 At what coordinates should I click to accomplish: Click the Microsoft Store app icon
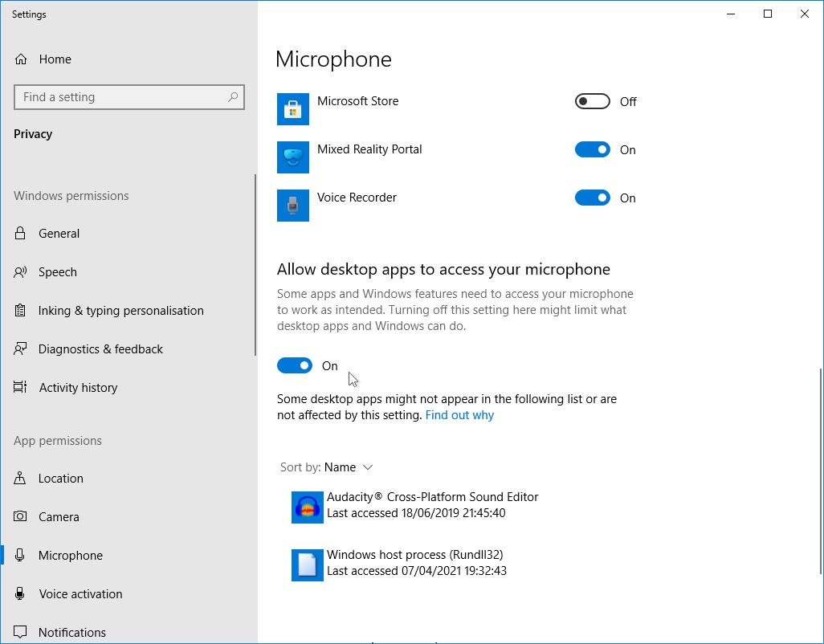tap(293, 109)
